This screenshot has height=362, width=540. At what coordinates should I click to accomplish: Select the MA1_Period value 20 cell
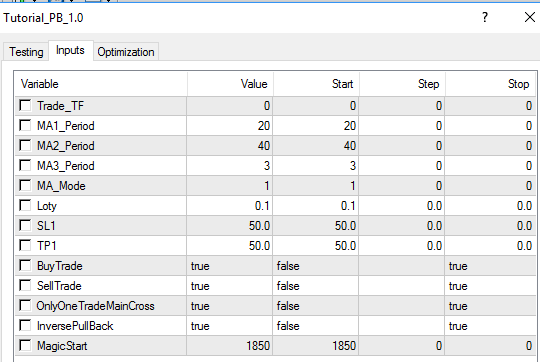pos(230,126)
